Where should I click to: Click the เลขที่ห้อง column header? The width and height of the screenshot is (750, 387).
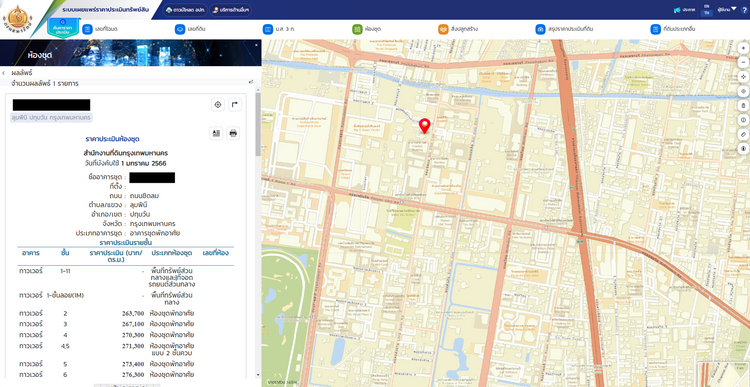coord(216,252)
